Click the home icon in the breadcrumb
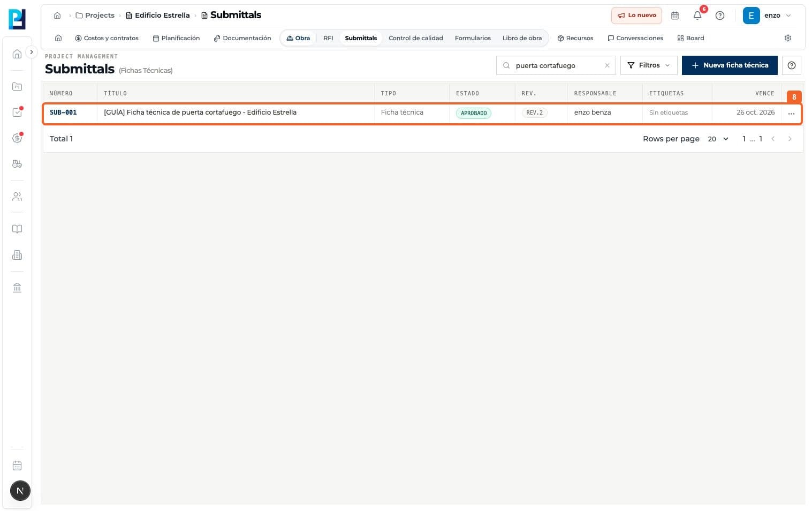812x511 pixels. (57, 16)
